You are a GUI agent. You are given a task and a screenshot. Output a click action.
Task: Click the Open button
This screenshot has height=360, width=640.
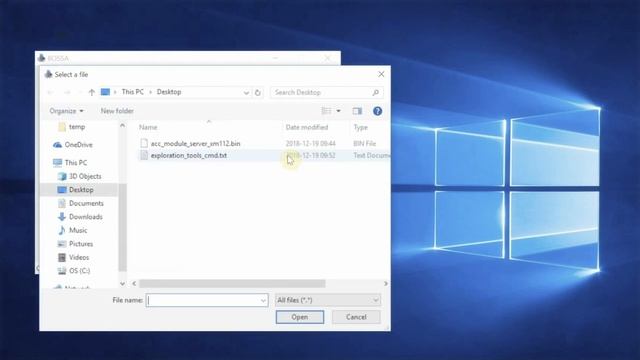pyautogui.click(x=300, y=317)
